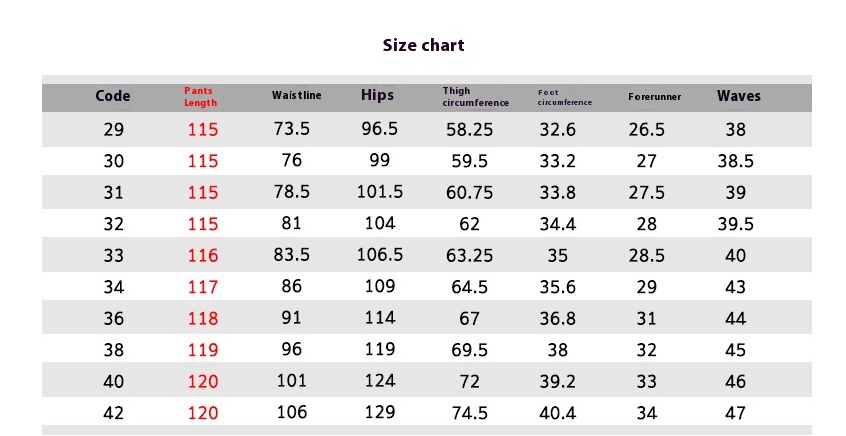This screenshot has width=846, height=436.
Task: Select the Code column header
Action: (113, 96)
